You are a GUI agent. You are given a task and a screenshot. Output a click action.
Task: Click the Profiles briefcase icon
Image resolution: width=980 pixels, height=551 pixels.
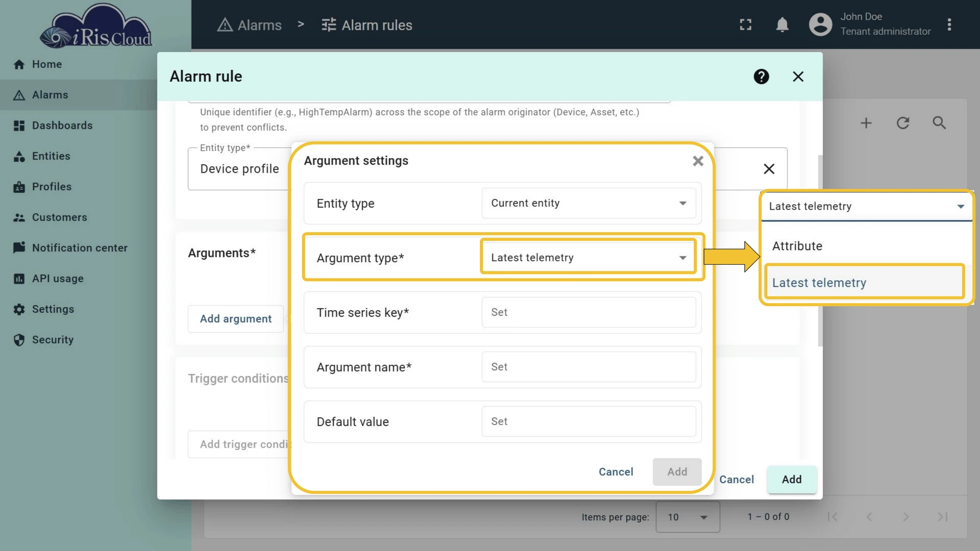click(x=19, y=187)
